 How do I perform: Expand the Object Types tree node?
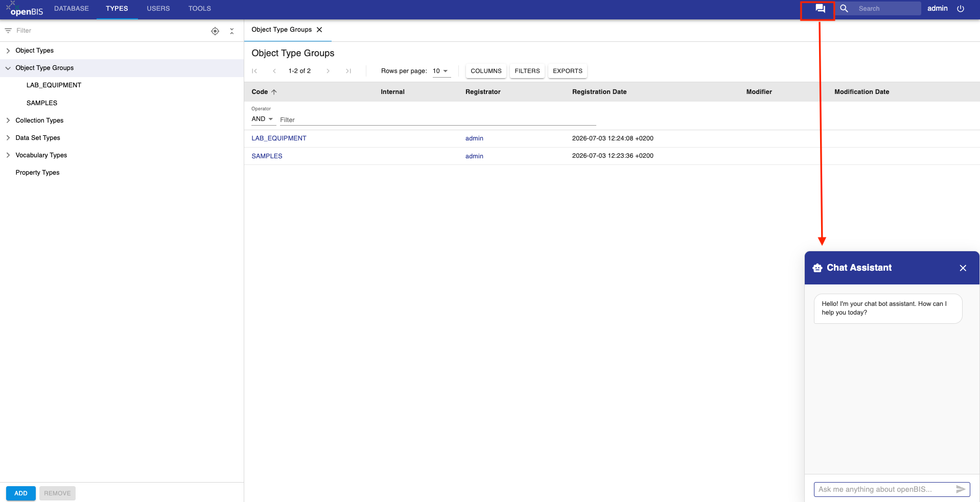point(8,51)
